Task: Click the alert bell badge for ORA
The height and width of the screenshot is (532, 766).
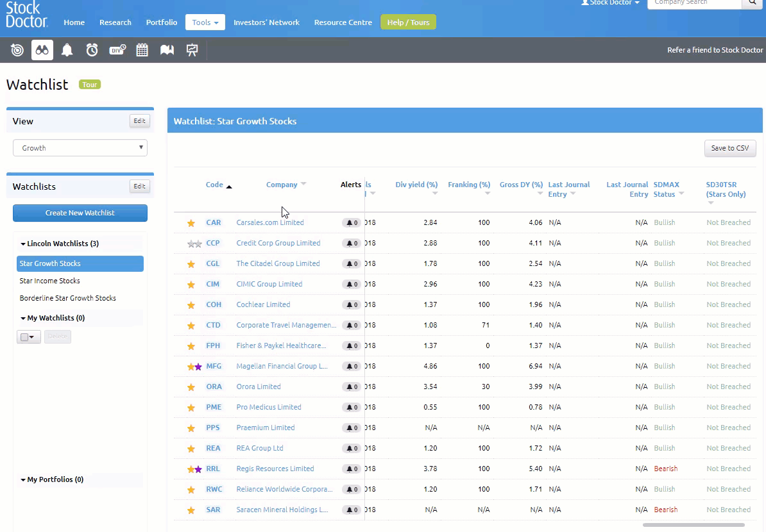Action: [352, 387]
